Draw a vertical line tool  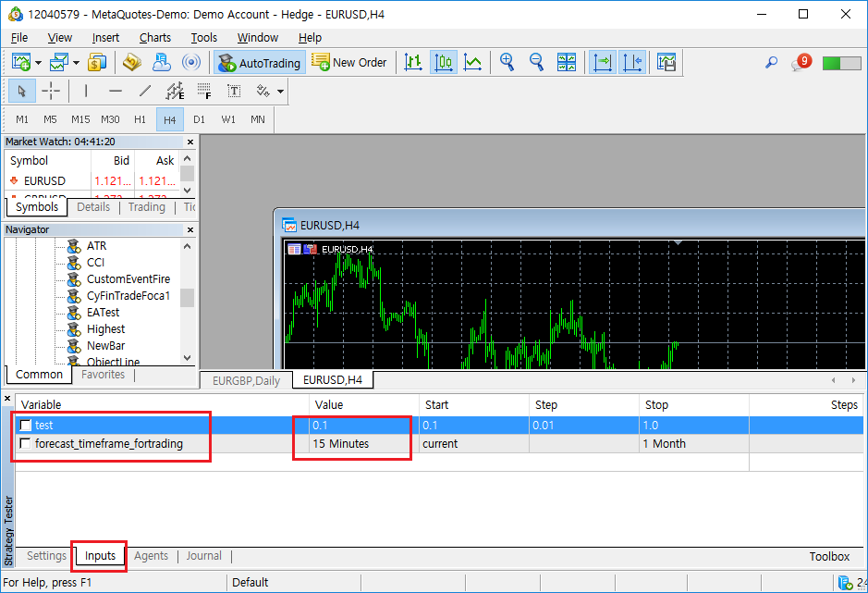pos(86,91)
